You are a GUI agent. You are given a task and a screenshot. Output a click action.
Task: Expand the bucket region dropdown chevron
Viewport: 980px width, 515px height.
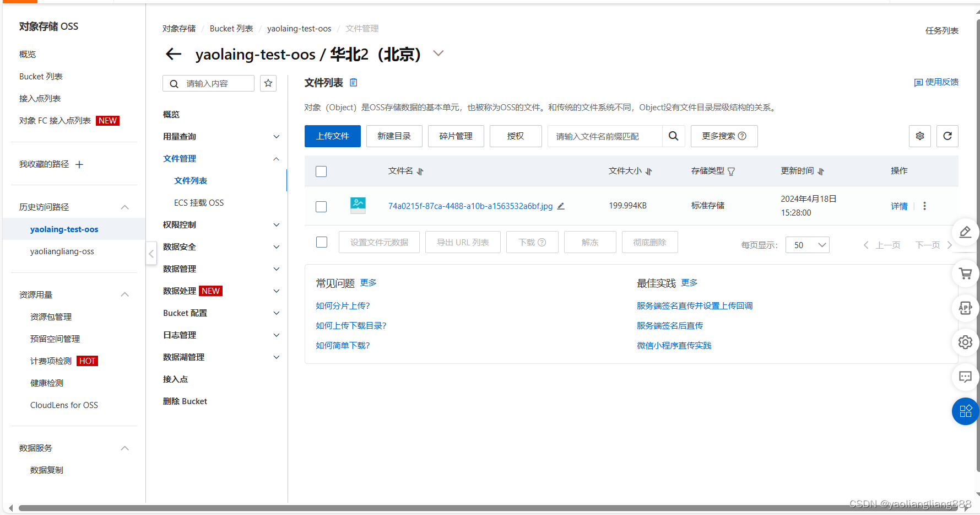tap(438, 53)
